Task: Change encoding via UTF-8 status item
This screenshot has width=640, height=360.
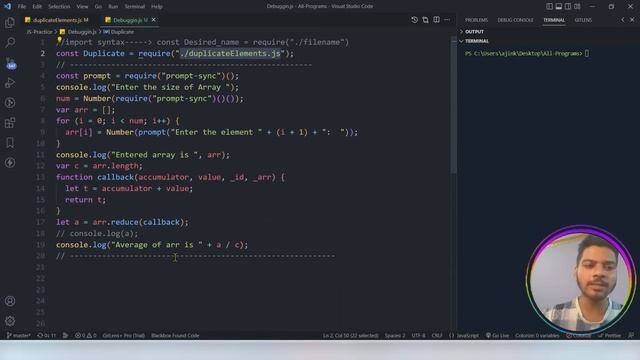Action: point(418,336)
